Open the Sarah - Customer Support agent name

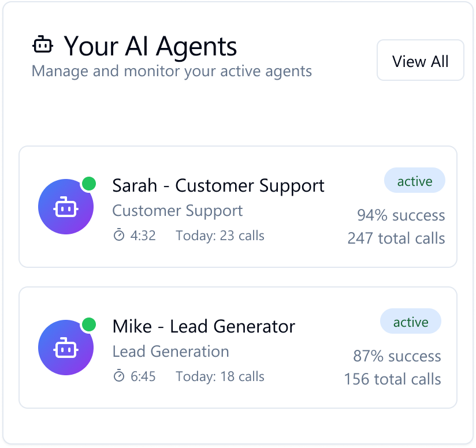point(218,186)
